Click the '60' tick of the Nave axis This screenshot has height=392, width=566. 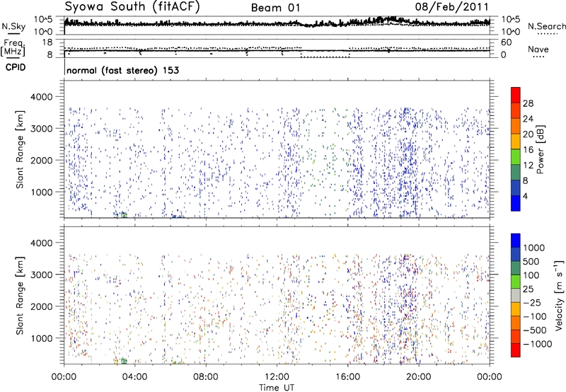(507, 42)
